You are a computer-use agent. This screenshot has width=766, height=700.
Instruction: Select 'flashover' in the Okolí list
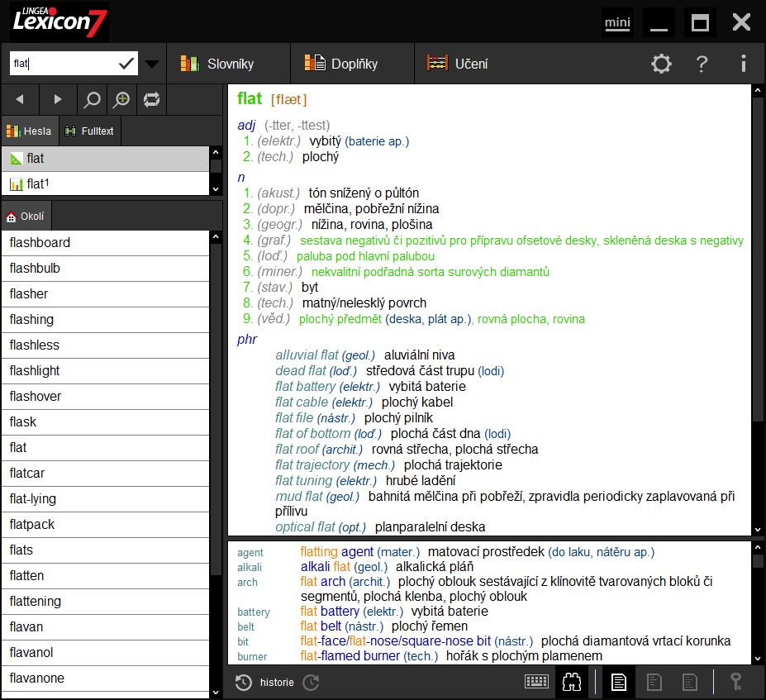click(106, 396)
